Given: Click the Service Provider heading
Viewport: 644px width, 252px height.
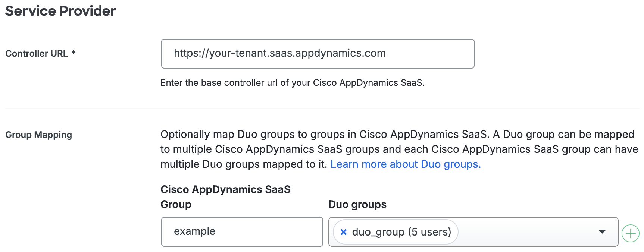Looking at the screenshot, I should [60, 11].
